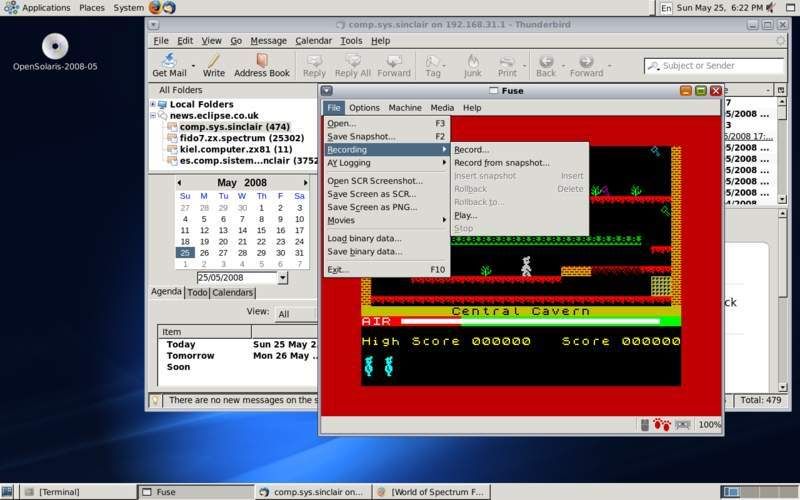The width and height of the screenshot is (800, 500).
Task: Go to next month in calendar
Action: pyautogui.click(x=305, y=183)
